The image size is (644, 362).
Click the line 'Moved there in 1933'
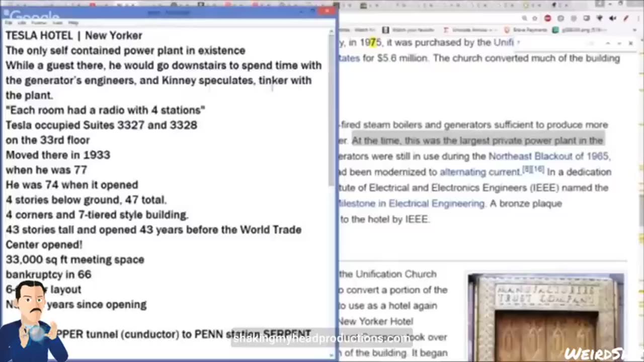coord(58,155)
